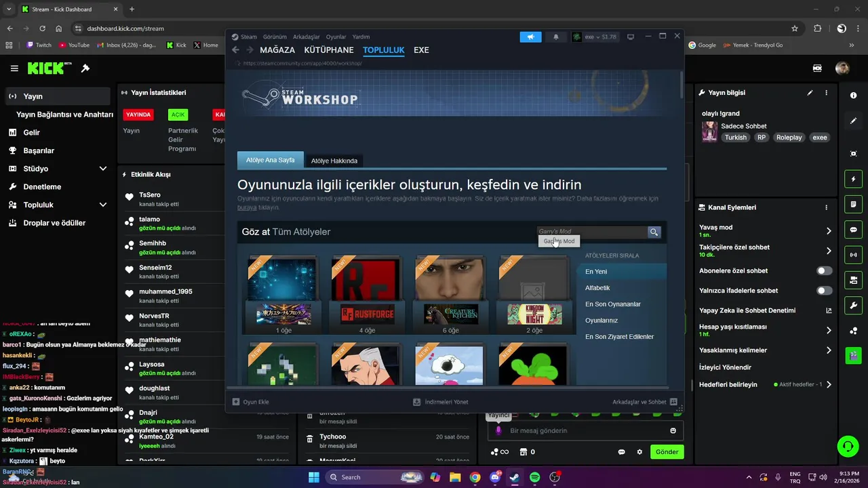The image size is (868, 488).
Task: Click the Steam forward navigation arrow
Action: coord(250,50)
